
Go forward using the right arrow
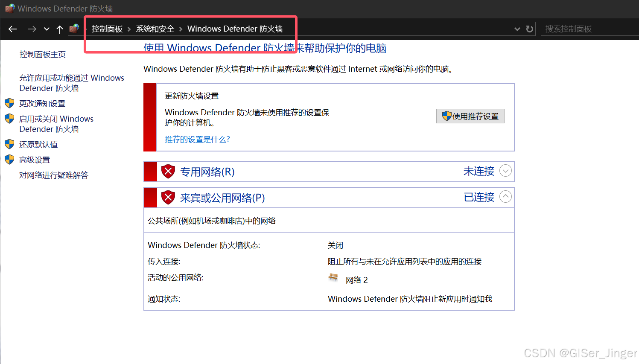[x=32, y=29]
